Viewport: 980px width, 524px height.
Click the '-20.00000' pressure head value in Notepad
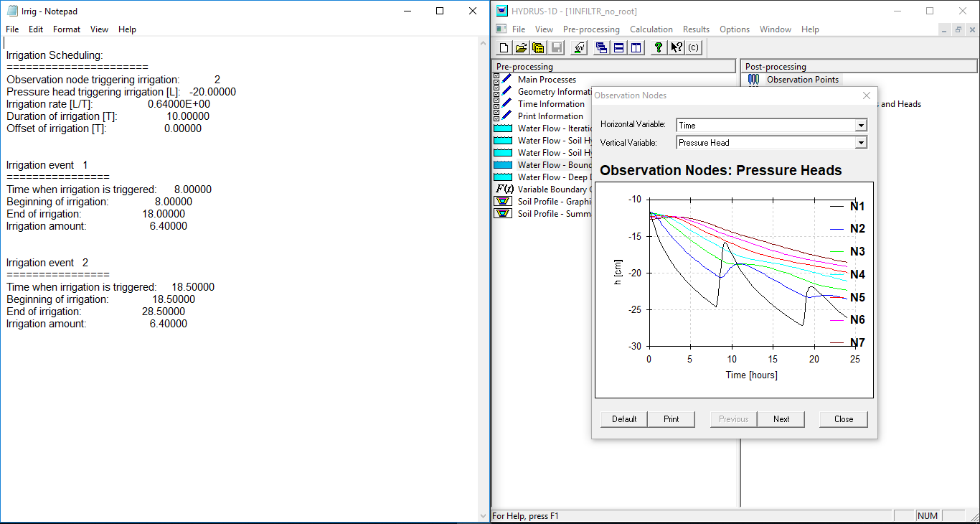pos(212,92)
